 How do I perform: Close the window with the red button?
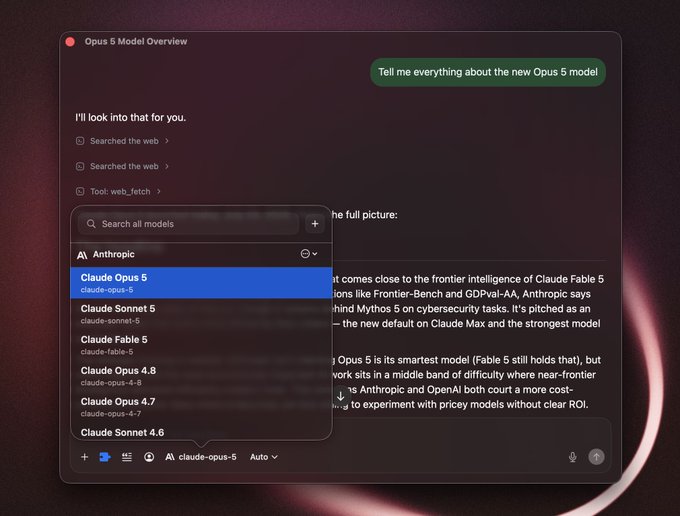[70, 42]
